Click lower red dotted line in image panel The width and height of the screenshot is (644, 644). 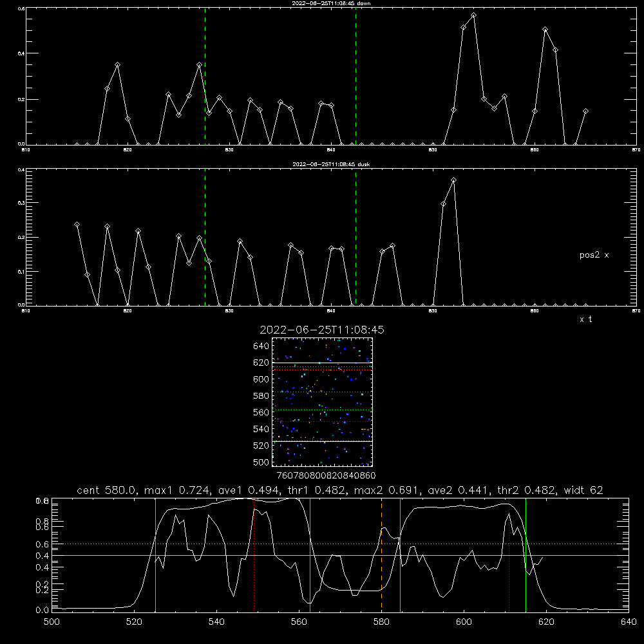pos(322,421)
